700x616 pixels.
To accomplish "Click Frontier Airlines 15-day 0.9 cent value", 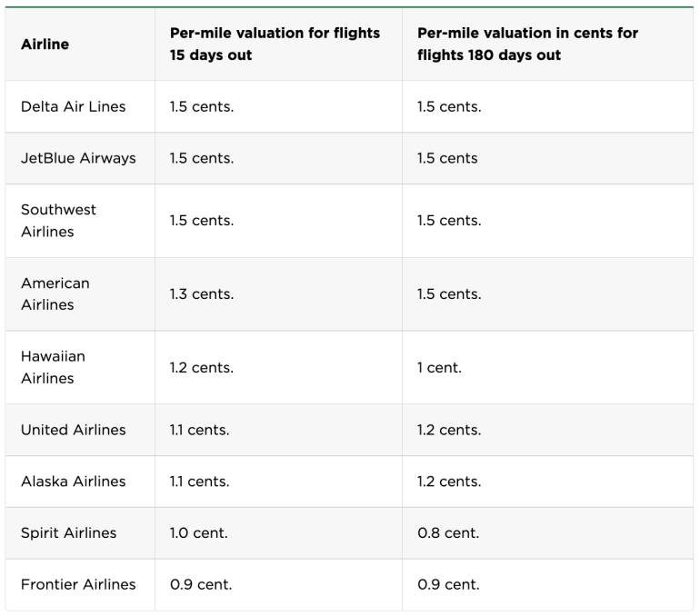I will (x=201, y=585).
